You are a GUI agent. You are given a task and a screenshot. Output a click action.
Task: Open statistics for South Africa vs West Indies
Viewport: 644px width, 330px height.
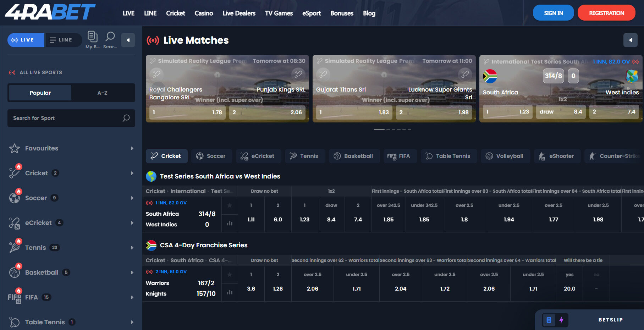(230, 223)
